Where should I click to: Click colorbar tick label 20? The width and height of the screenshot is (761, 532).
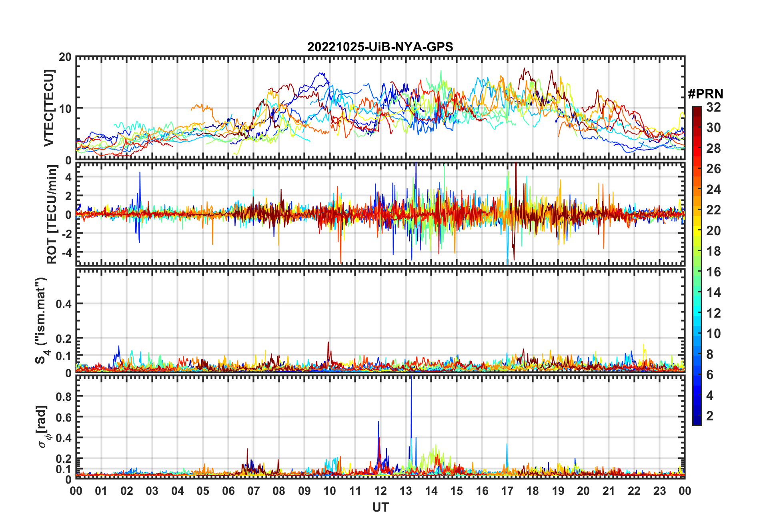click(713, 231)
